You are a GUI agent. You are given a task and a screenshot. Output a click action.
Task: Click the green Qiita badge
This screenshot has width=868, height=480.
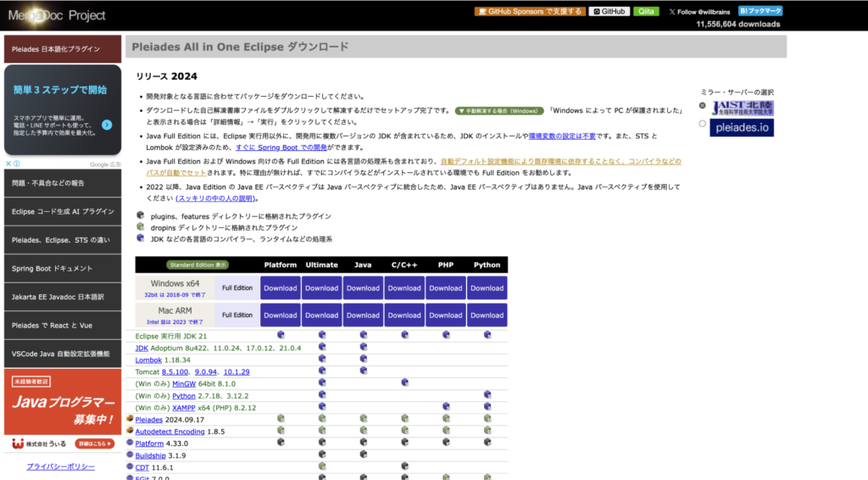(x=646, y=12)
